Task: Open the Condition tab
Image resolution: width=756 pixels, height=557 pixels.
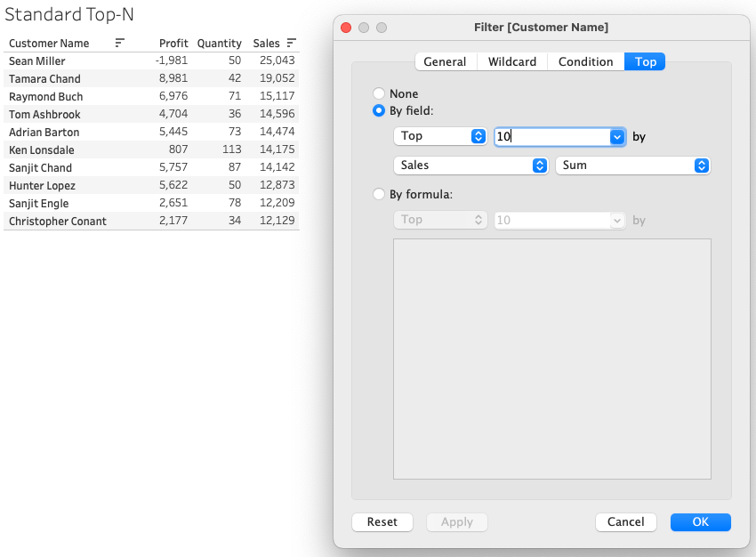Action: 585,61
